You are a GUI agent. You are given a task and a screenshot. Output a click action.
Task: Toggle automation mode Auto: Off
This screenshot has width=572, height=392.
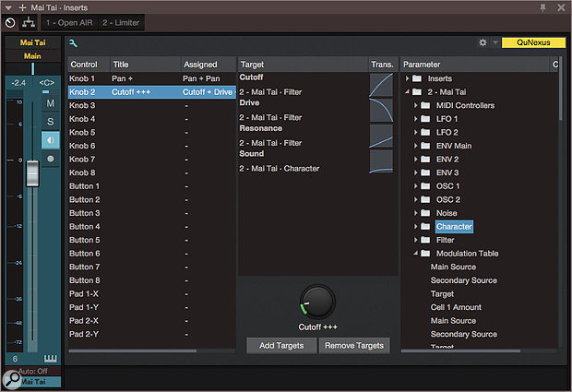pyautogui.click(x=33, y=371)
